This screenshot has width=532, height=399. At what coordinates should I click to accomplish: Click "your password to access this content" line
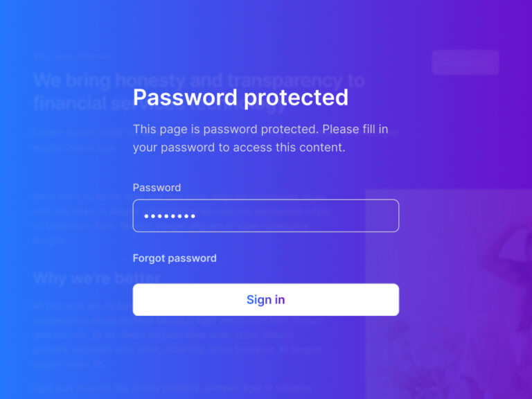pos(239,148)
